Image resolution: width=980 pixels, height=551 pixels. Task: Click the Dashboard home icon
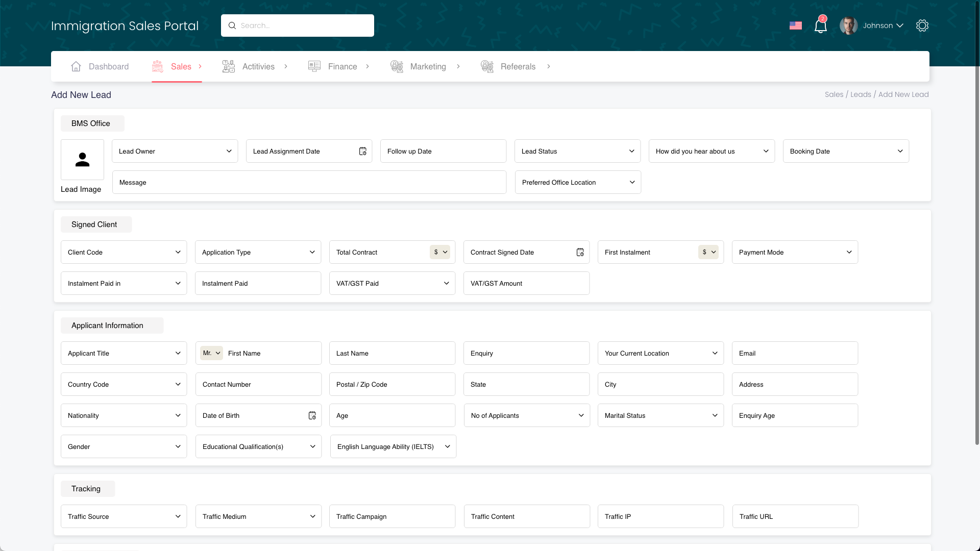pos(76,66)
